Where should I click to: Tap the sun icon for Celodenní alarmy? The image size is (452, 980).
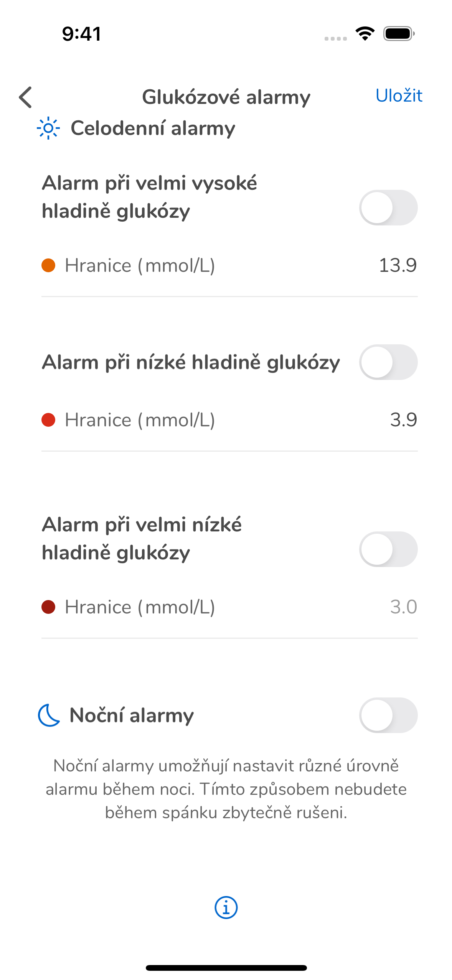(48, 128)
